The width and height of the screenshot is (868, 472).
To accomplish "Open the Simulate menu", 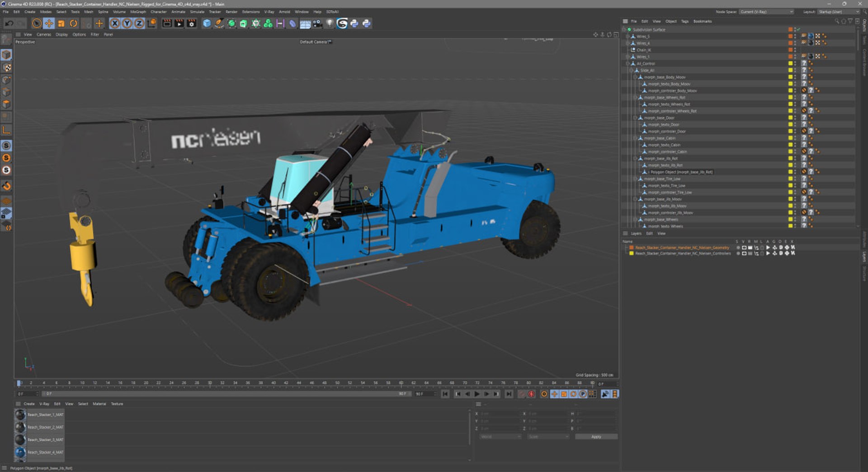I will click(x=197, y=12).
